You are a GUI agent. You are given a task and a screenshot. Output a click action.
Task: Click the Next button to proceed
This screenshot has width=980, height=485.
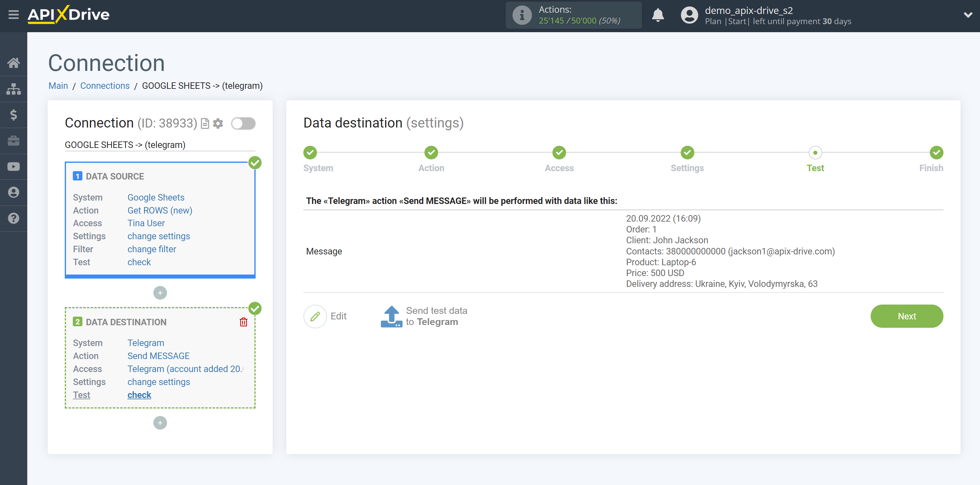pos(907,316)
